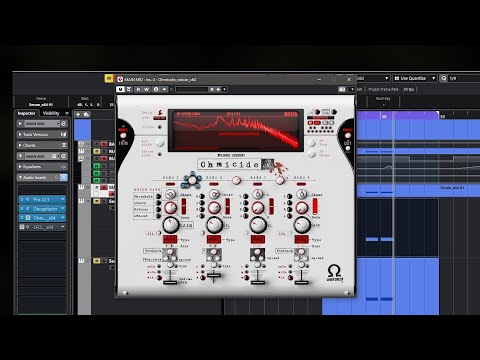Click the Band 4 Shape knob
480x360 pixels.
click(302, 194)
